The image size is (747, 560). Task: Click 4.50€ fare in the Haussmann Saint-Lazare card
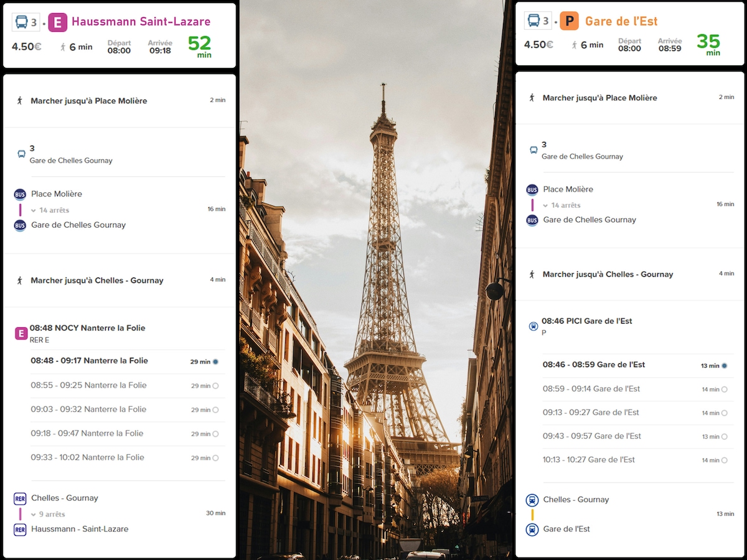tap(27, 47)
